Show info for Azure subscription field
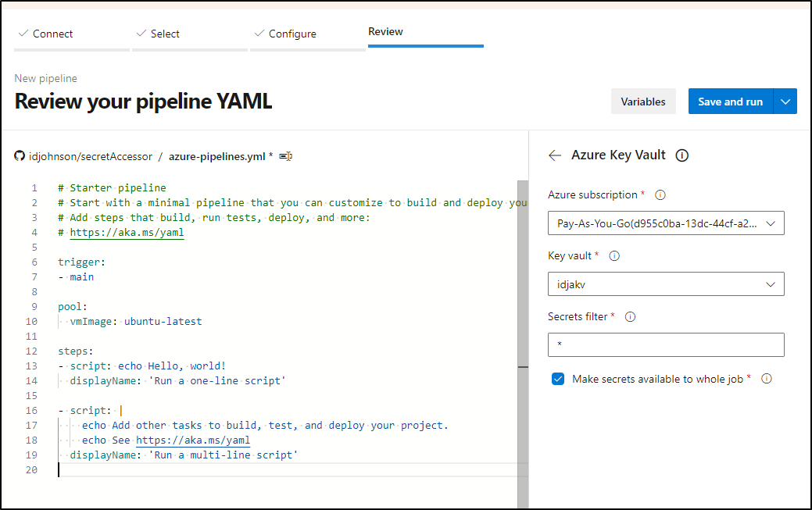 pos(660,195)
